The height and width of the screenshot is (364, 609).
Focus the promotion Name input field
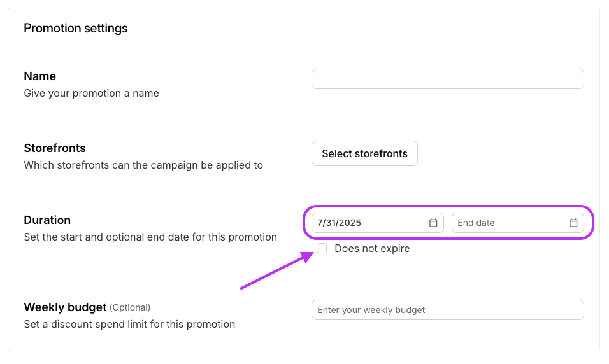point(447,79)
